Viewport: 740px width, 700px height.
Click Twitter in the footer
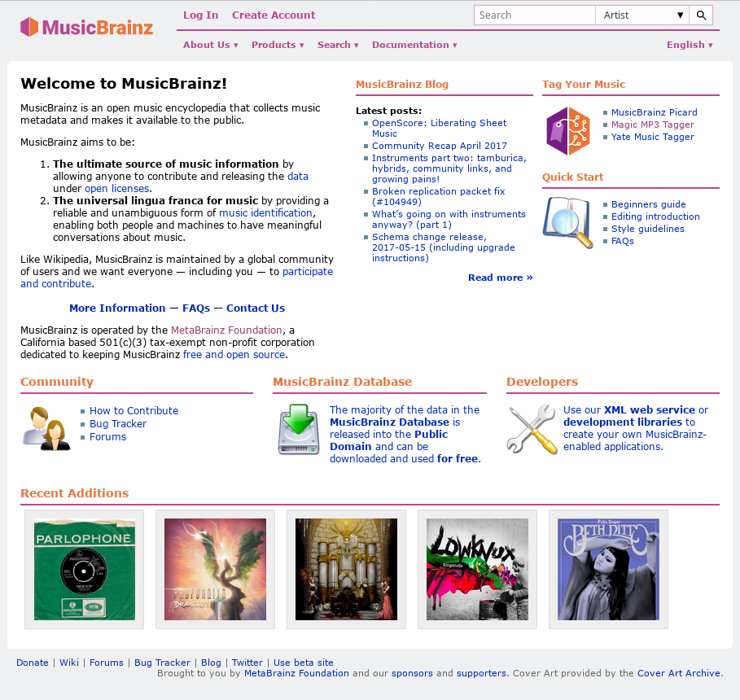[x=247, y=663]
